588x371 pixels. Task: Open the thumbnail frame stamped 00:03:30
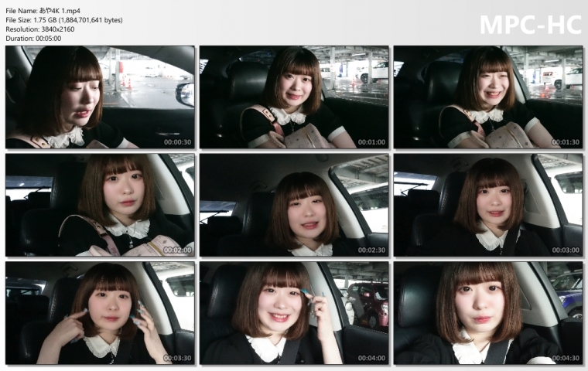coord(100,313)
